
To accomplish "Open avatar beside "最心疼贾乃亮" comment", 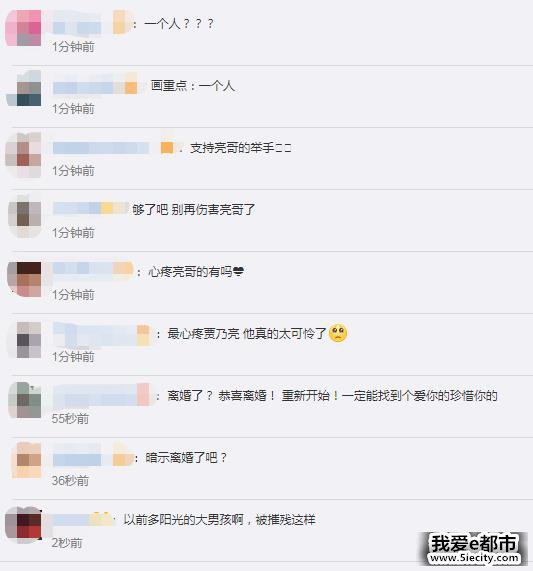I will click(x=24, y=340).
